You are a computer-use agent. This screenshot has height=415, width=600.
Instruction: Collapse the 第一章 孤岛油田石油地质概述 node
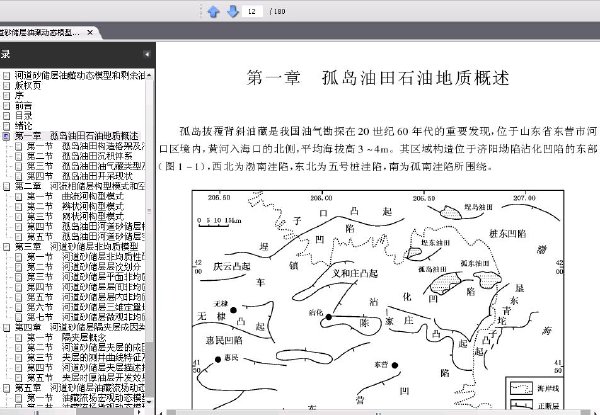coord(6,136)
